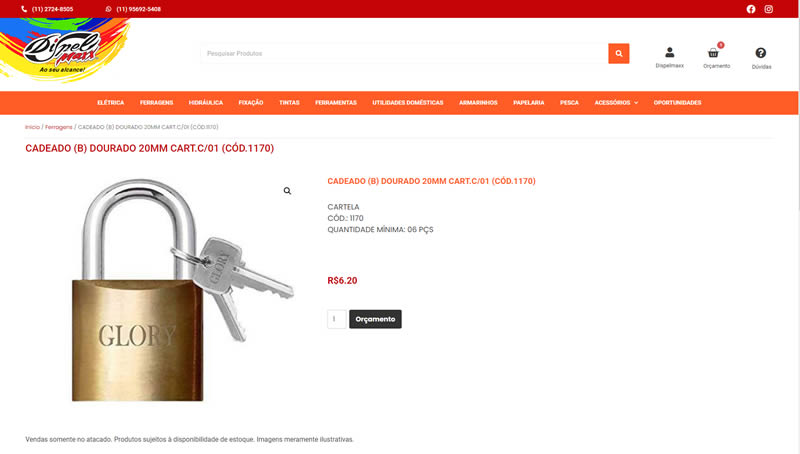The width and height of the screenshot is (800, 454).
Task: Follow the Ferragens breadcrumb link
Action: pos(59,127)
